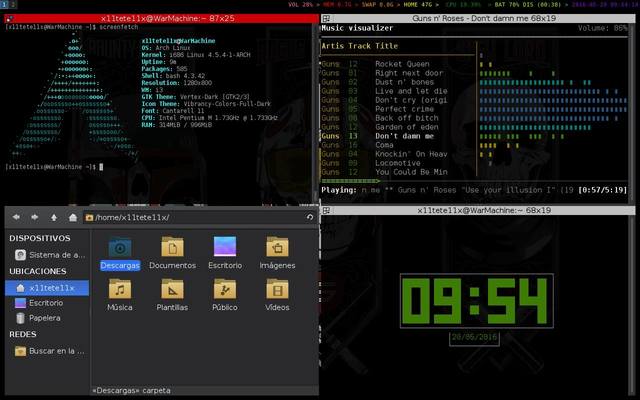Reload the current folder view
The height and width of the screenshot is (400, 640).
click(310, 217)
